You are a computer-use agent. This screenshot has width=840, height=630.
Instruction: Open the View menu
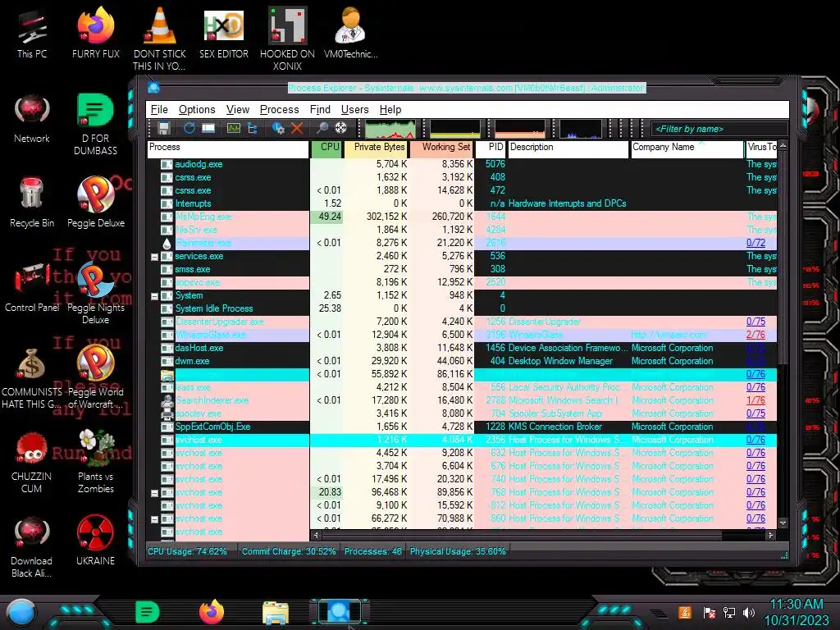237,109
